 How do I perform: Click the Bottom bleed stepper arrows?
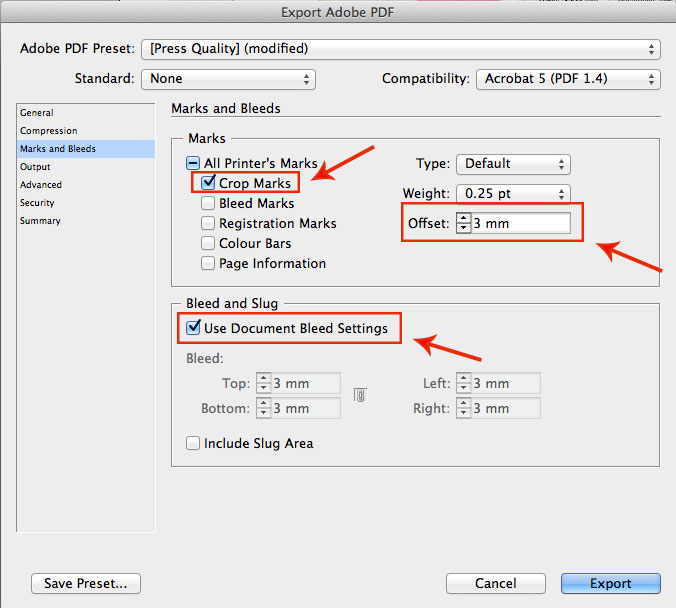(x=263, y=408)
